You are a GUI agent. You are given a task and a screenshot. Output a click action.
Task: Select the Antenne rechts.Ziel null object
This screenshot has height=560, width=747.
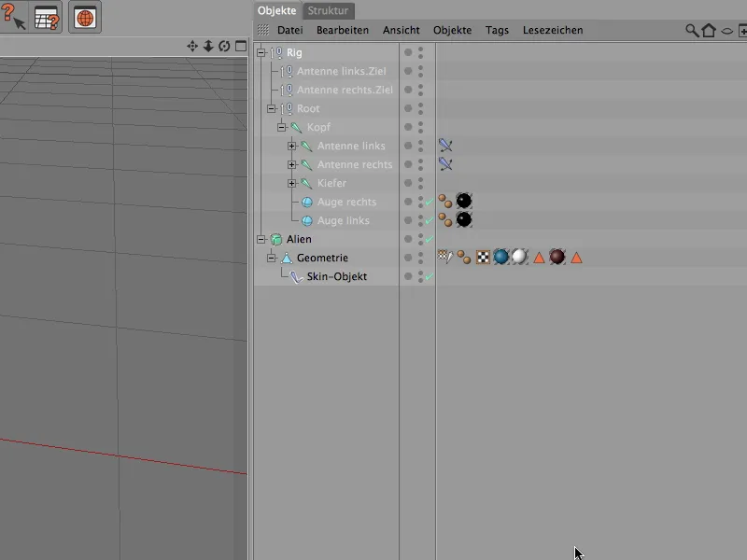click(x=345, y=90)
